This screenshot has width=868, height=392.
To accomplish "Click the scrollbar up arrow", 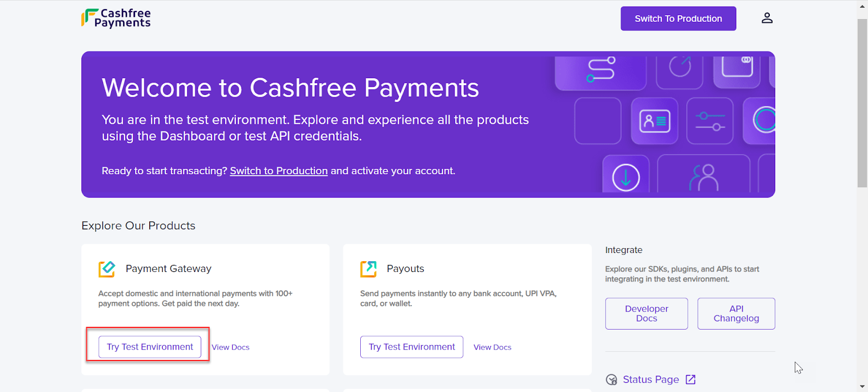I will [x=862, y=6].
